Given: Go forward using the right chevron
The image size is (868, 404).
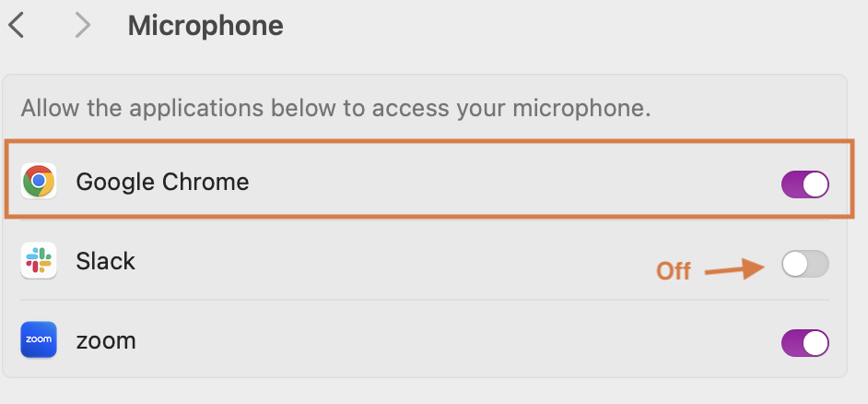Looking at the screenshot, I should pos(83,26).
